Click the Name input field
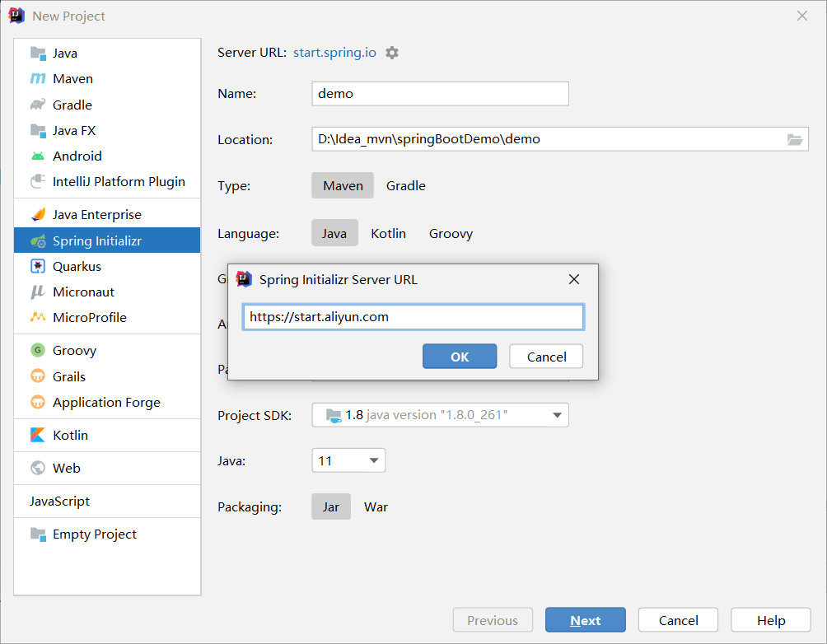The image size is (827, 644). coord(440,94)
